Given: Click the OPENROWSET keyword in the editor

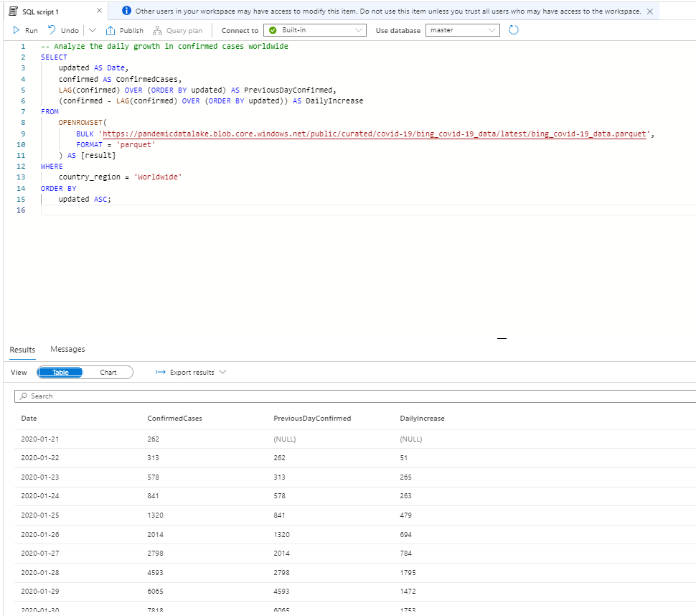Looking at the screenshot, I should point(80,123).
